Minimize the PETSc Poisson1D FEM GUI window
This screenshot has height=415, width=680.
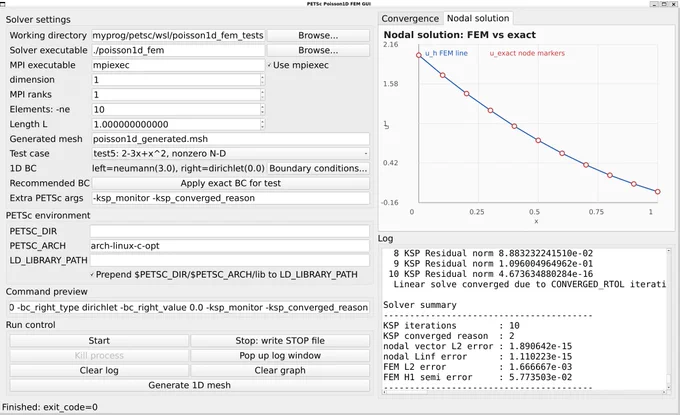point(654,4)
